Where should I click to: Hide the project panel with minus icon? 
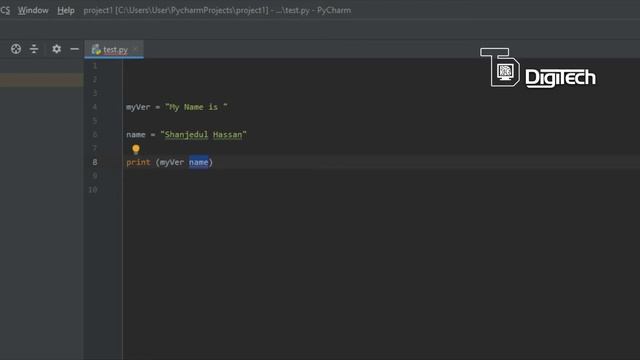(74, 49)
